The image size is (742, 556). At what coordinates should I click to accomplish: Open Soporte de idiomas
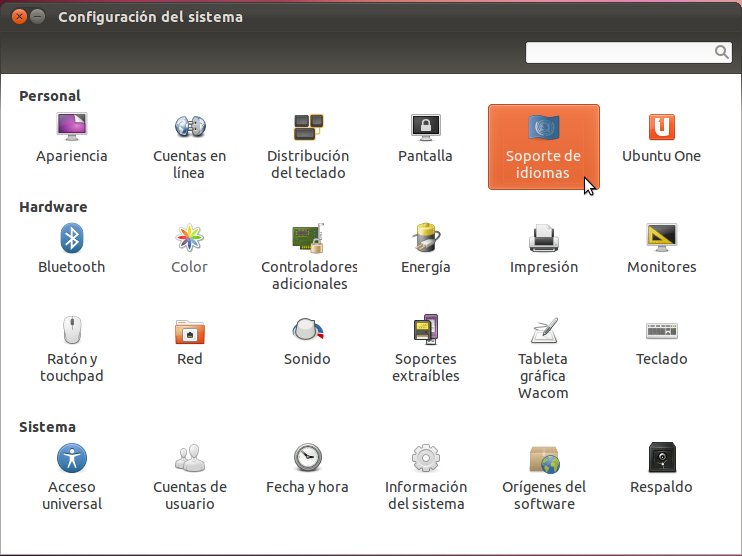pyautogui.click(x=544, y=147)
